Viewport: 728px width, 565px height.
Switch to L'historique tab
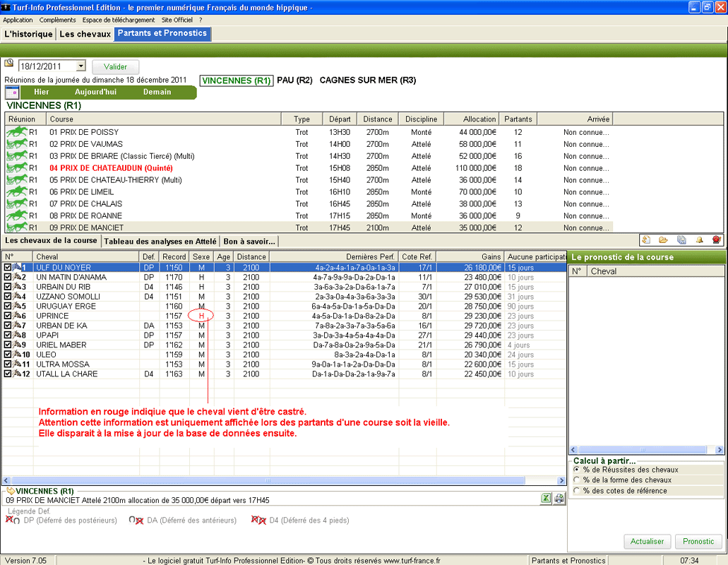pyautogui.click(x=28, y=34)
